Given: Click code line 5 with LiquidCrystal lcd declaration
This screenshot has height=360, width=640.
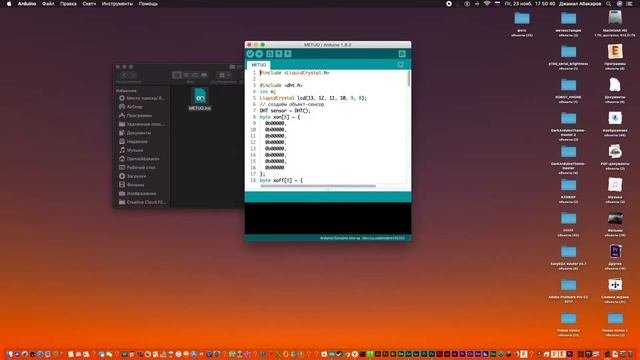Looking at the screenshot, I should [x=313, y=98].
